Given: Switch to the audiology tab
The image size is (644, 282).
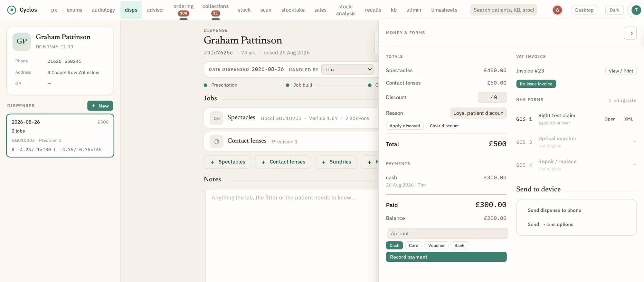Looking at the screenshot, I should [x=103, y=10].
